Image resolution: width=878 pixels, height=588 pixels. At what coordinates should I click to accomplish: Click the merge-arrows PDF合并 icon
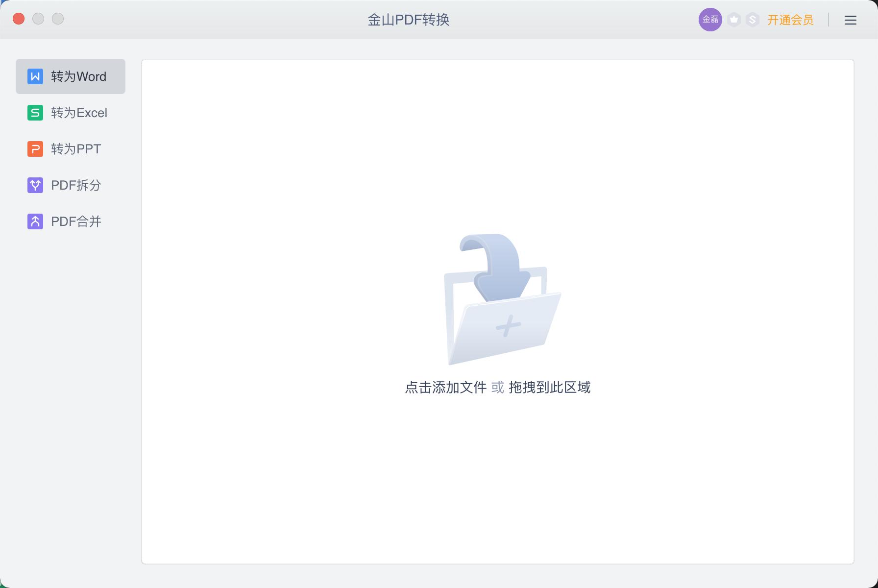pos(34,221)
